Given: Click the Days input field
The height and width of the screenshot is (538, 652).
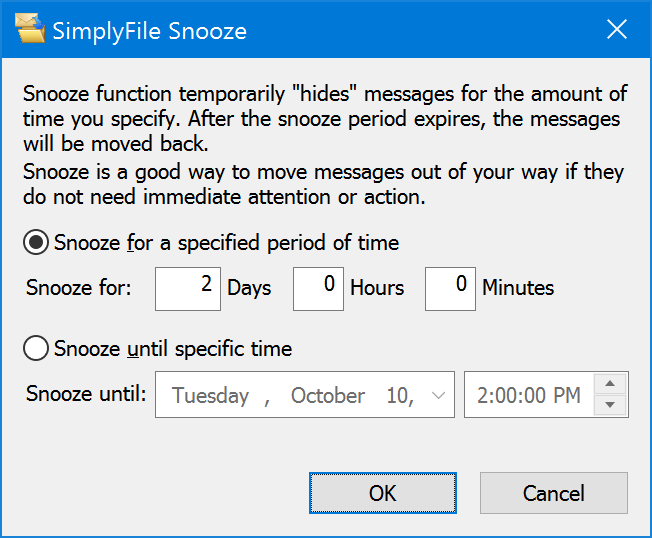Looking at the screenshot, I should (188, 289).
